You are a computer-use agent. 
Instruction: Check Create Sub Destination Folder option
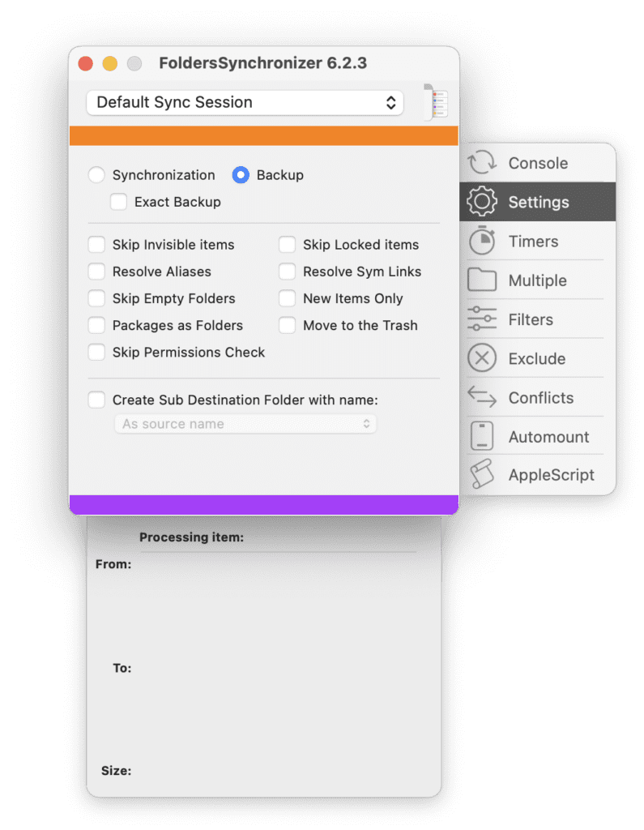coord(96,400)
